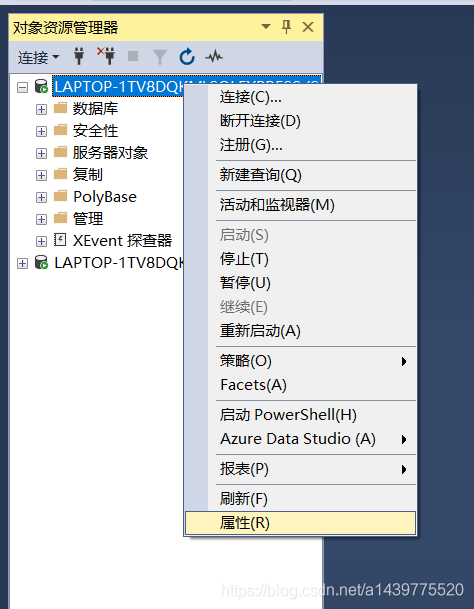Viewport: 474px width, 609px height.
Task: Click the Stop square icon in toolbar
Action: (133, 56)
